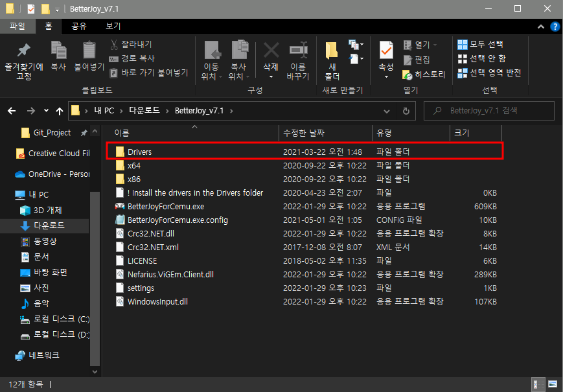
Task: Click 열기 open button in ribbon
Action: click(x=419, y=45)
